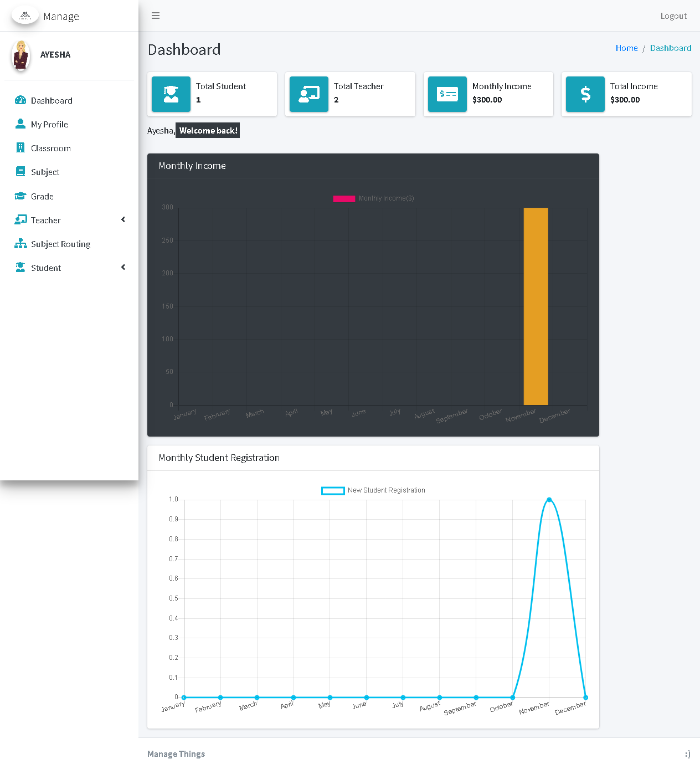Toggle the hamburger sidebar menu icon
The image size is (700, 769).
pyautogui.click(x=156, y=16)
